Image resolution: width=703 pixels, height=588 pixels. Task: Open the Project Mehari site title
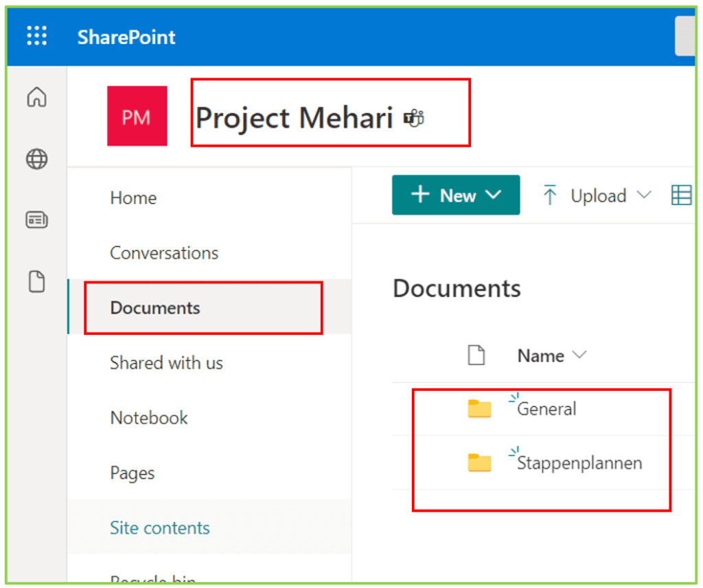[294, 118]
